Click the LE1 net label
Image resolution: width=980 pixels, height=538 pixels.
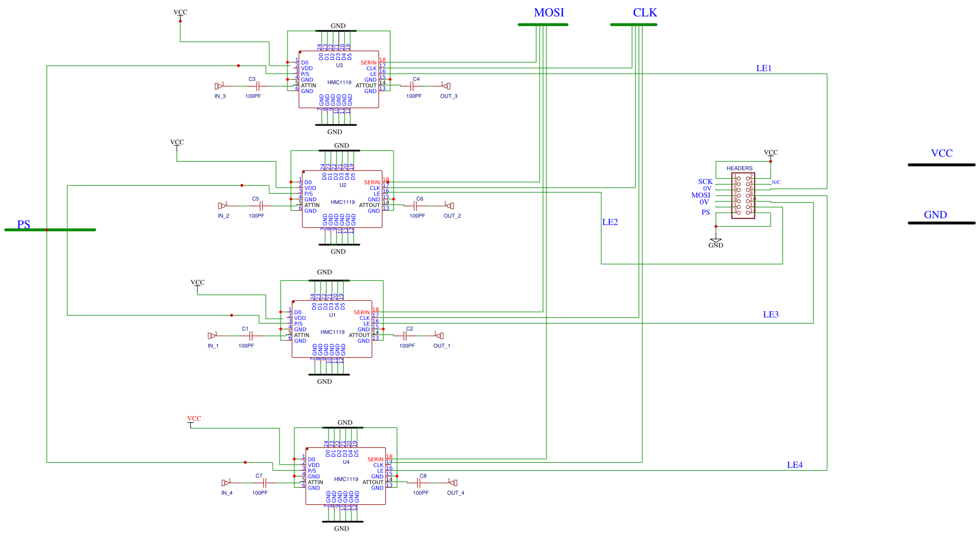click(x=764, y=68)
